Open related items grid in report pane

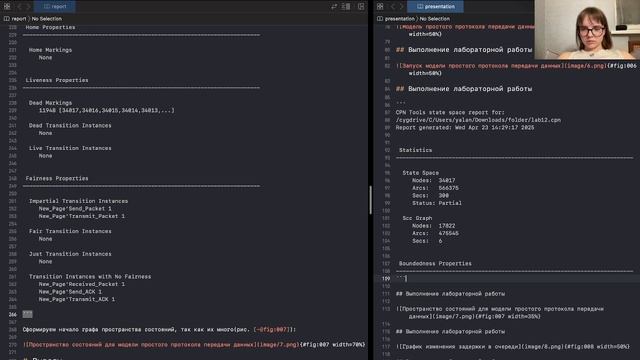click(7, 6)
